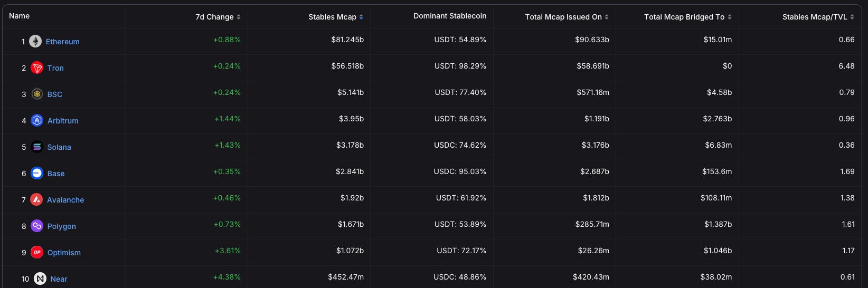This screenshot has height=288, width=868.
Task: Click the Optimism chain logo icon
Action: 37,252
